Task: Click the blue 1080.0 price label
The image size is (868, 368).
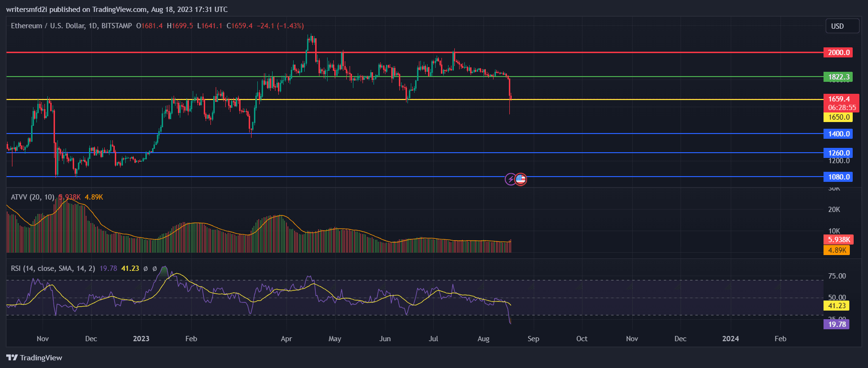Action: (839, 177)
